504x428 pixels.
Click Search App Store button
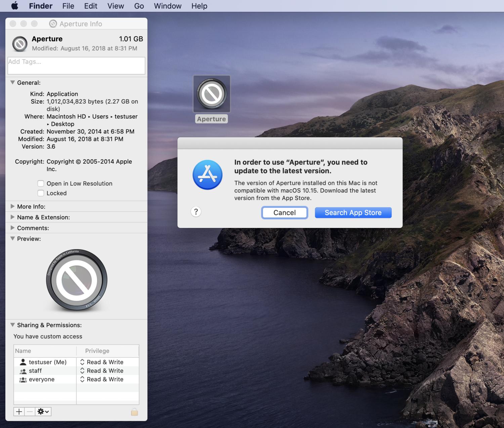point(353,213)
